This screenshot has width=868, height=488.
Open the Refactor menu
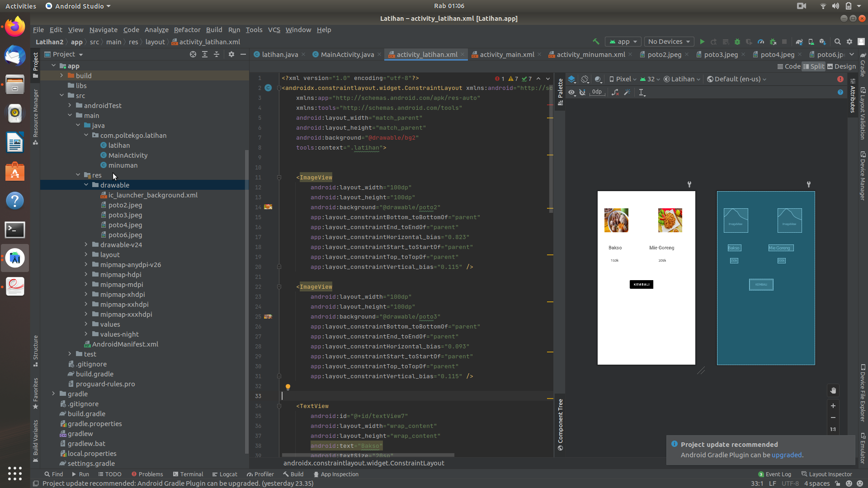tap(187, 30)
